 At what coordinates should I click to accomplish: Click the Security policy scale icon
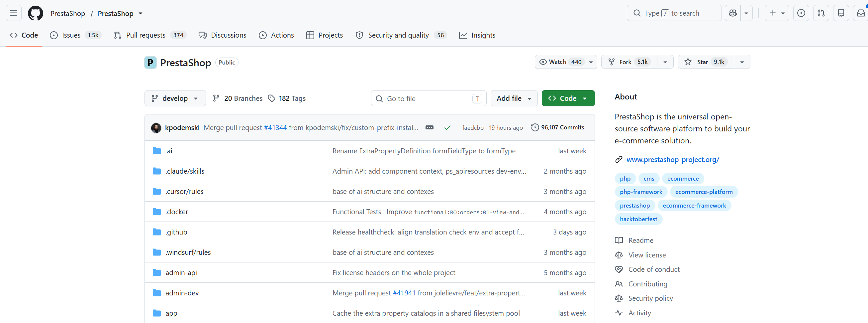point(619,298)
